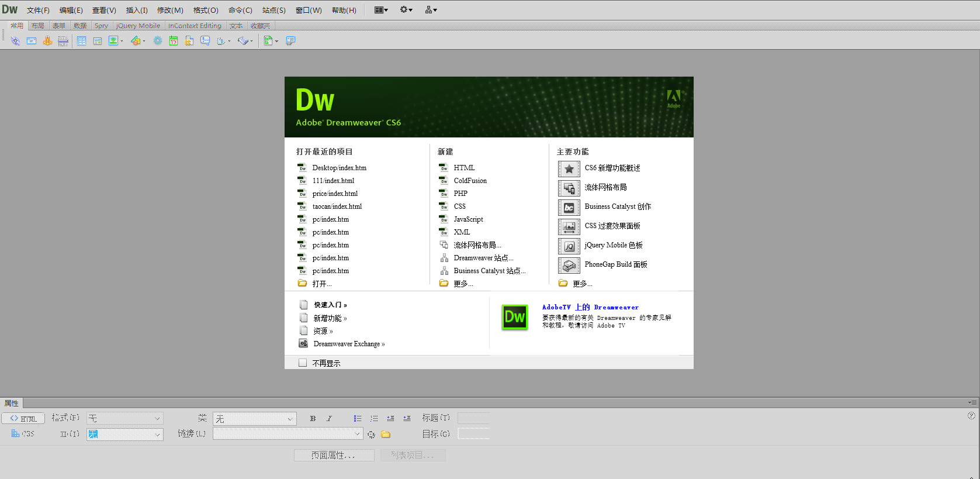Screen dimensions: 980x479
Task: Open the 插入(I) menu
Action: point(137,10)
